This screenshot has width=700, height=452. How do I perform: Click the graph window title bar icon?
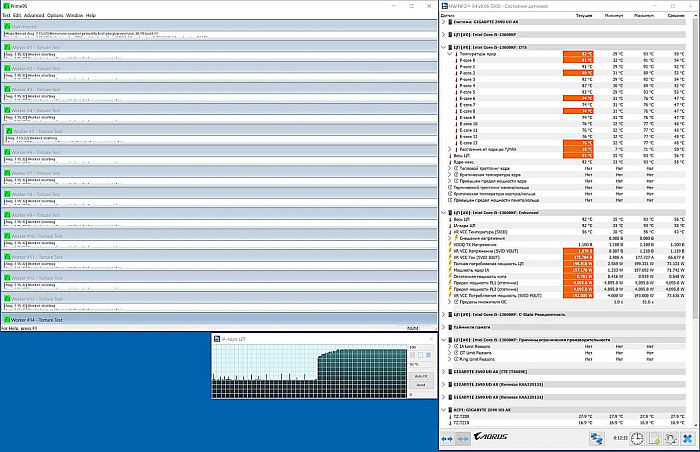click(217, 339)
